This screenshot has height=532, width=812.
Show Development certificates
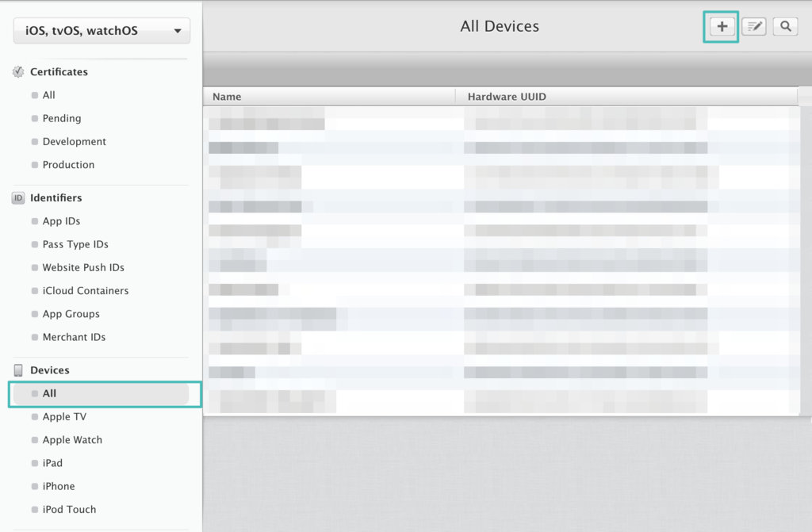pos(74,141)
